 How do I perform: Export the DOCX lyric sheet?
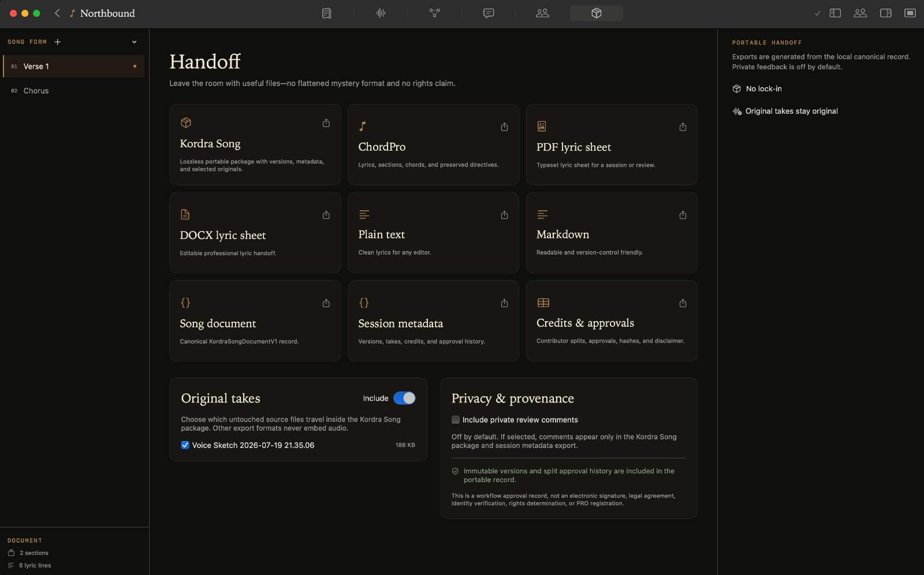[x=326, y=215]
